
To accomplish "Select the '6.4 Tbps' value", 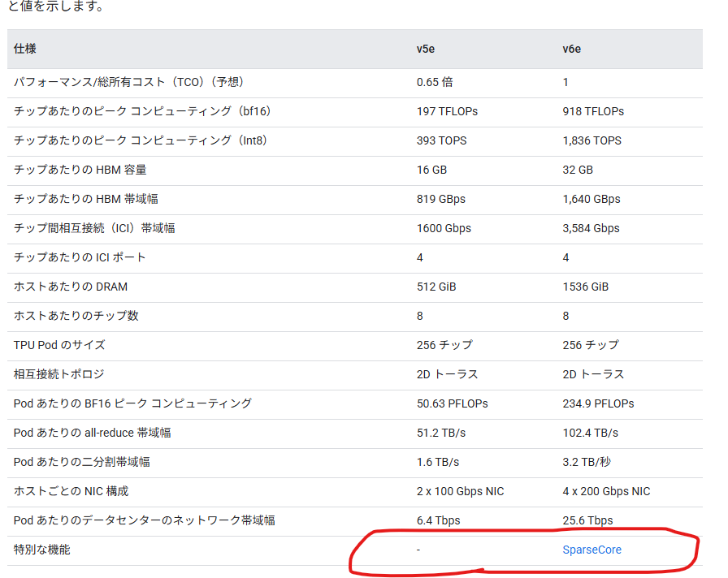I will click(438, 520).
